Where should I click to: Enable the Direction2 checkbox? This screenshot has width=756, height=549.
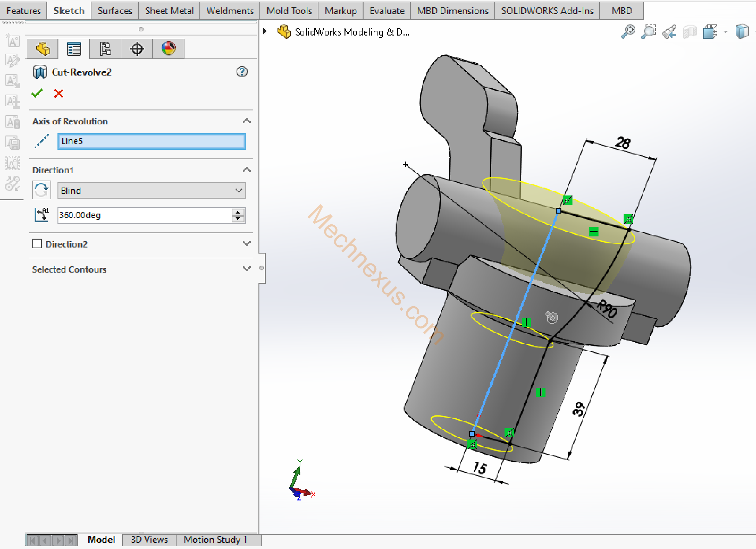37,243
